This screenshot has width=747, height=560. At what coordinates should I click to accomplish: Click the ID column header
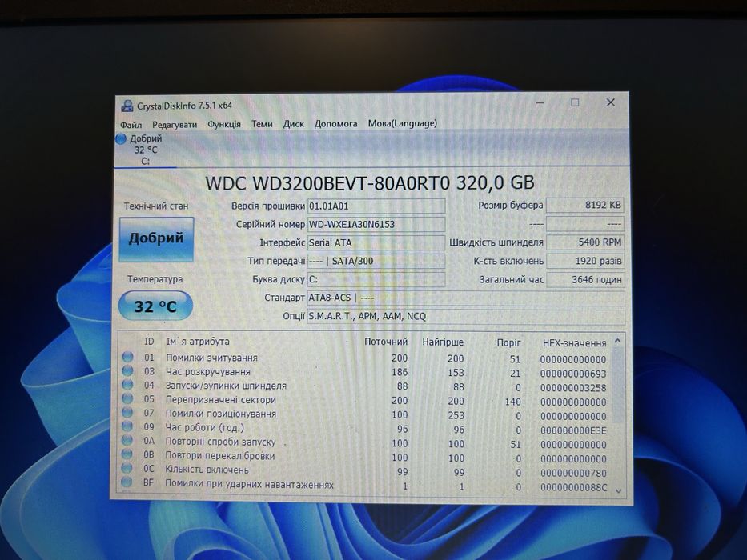click(149, 342)
